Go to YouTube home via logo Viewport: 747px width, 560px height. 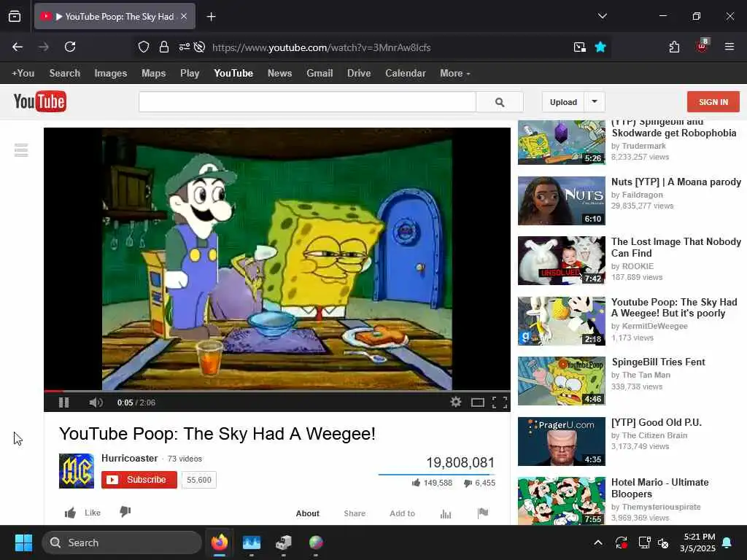pos(40,101)
